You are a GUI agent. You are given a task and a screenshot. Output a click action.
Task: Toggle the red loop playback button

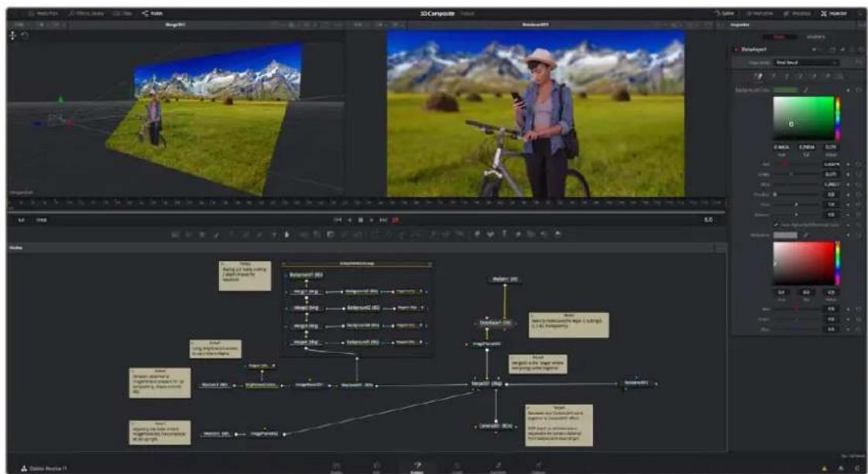[x=395, y=220]
